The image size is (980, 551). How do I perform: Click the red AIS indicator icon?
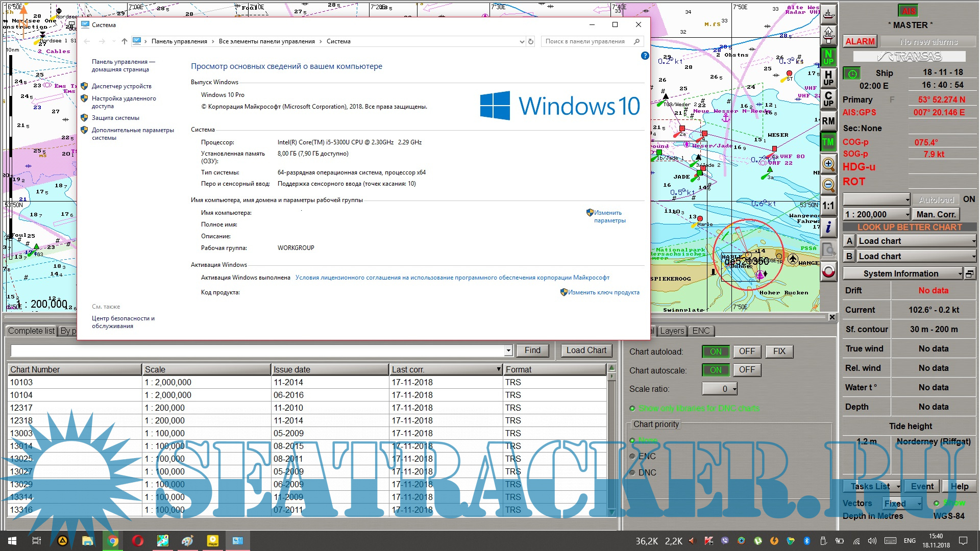[x=908, y=11]
